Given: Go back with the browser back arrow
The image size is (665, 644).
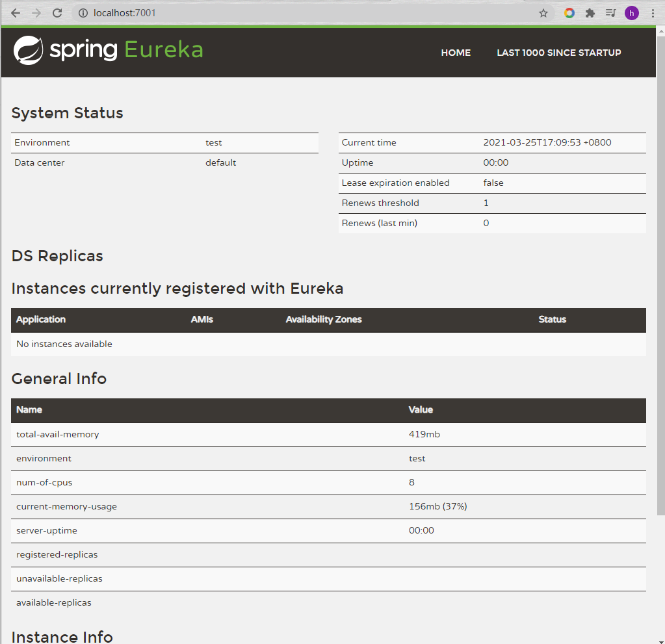Looking at the screenshot, I should click(x=15, y=13).
